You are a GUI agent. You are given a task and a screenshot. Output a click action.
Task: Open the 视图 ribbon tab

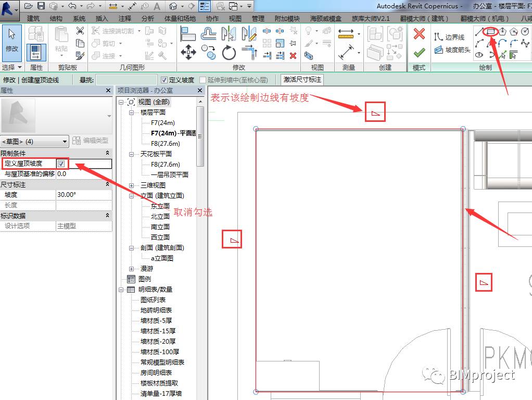[235, 18]
